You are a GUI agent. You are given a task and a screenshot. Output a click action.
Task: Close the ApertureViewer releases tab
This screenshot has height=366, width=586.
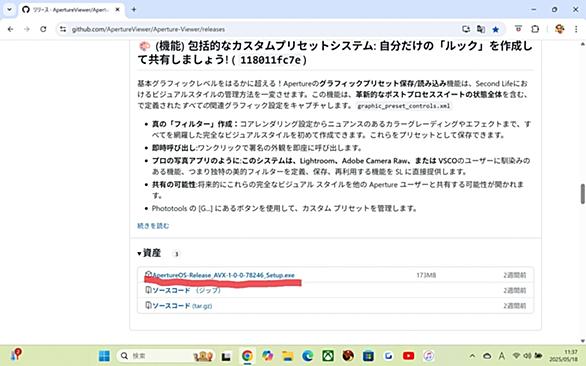(x=117, y=10)
